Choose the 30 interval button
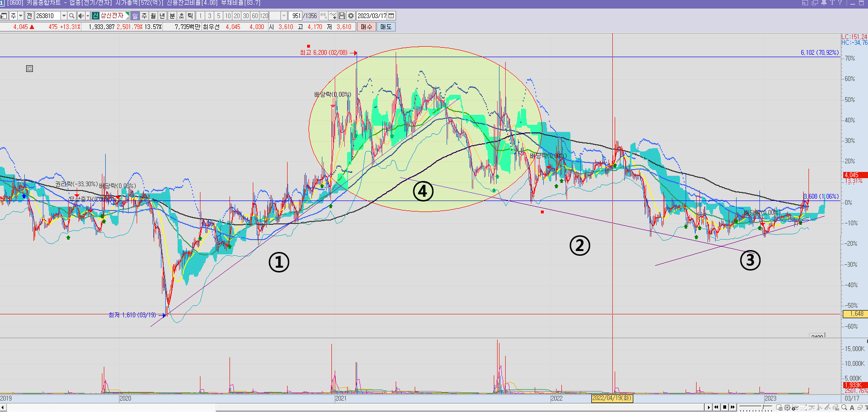Image resolution: width=868 pixels, height=412 pixels. point(246,16)
